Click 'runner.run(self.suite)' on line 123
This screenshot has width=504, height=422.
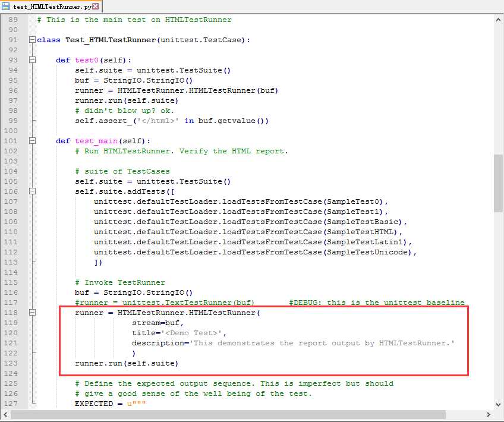[127, 364]
